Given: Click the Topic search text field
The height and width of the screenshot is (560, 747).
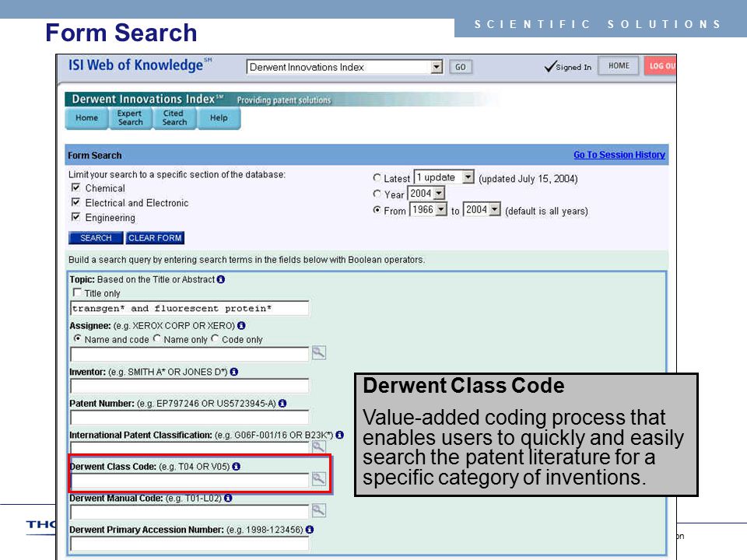Looking at the screenshot, I should tap(190, 308).
